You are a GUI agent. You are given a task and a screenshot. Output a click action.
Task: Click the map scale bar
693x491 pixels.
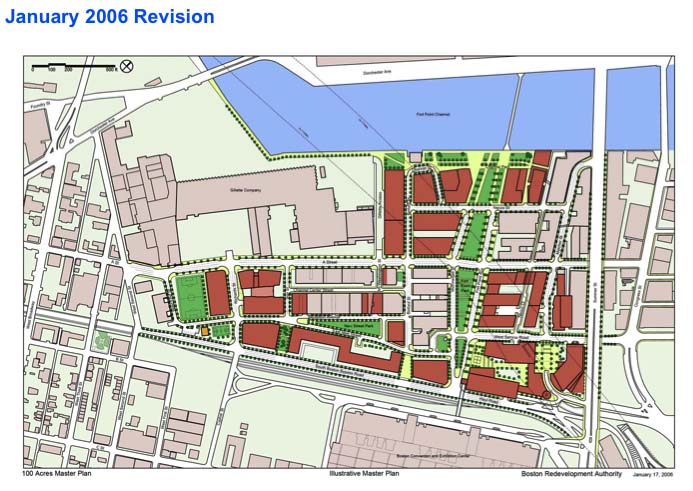[x=71, y=66]
